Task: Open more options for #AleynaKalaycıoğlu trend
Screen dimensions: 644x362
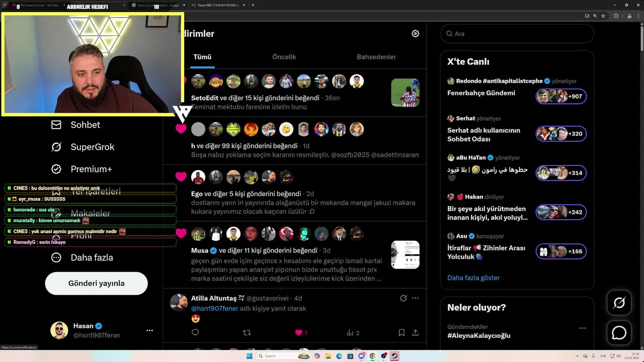Action: (x=582, y=328)
